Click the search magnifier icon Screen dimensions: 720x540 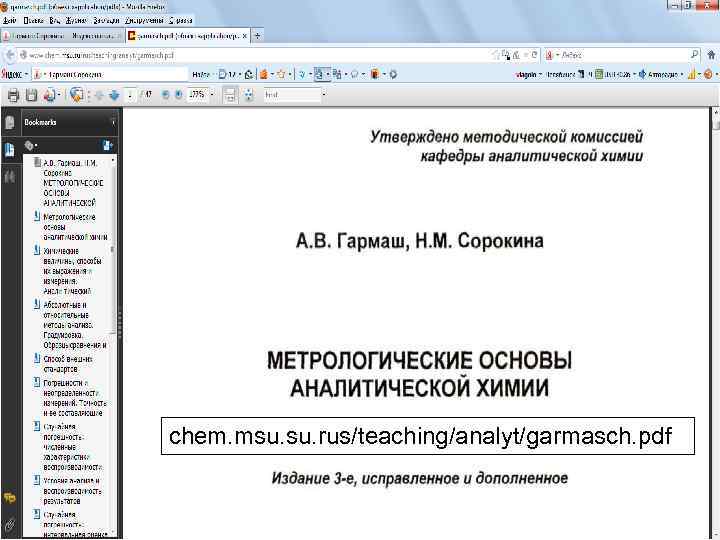pyautogui.click(x=694, y=55)
